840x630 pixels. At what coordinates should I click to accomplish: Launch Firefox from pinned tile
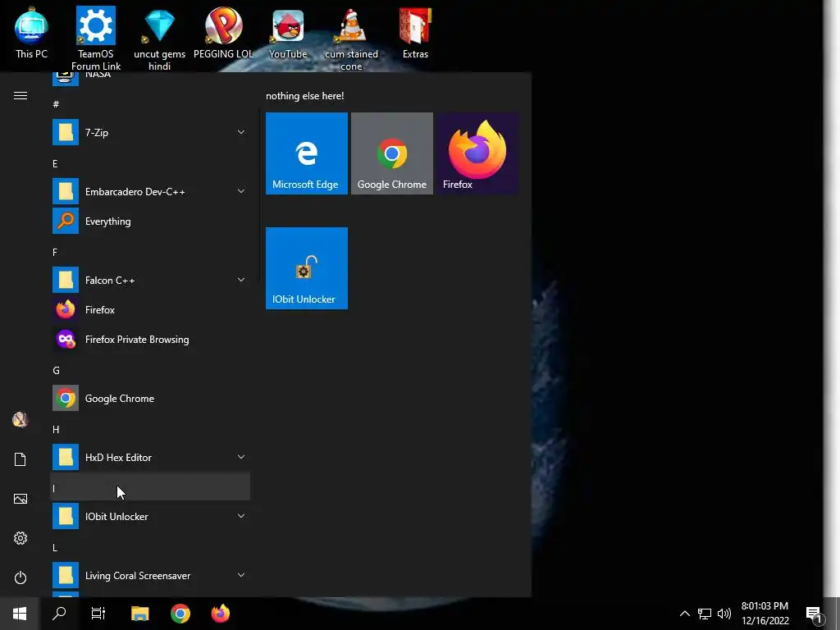click(x=477, y=153)
